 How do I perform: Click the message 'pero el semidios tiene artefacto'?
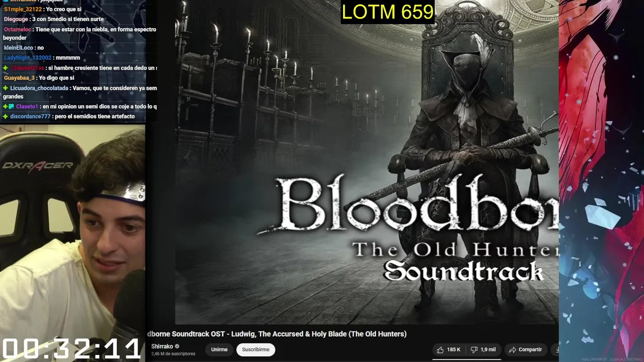point(95,117)
